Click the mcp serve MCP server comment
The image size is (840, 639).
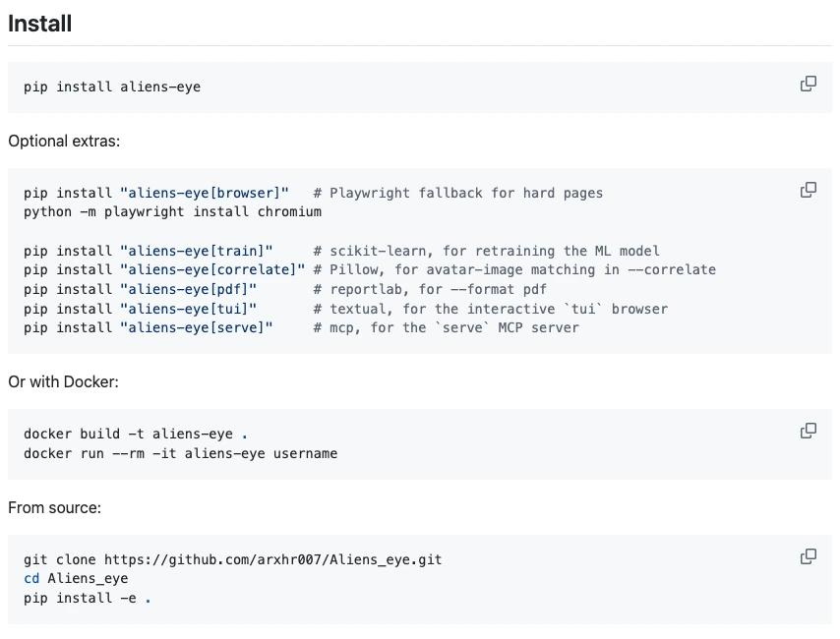point(447,327)
